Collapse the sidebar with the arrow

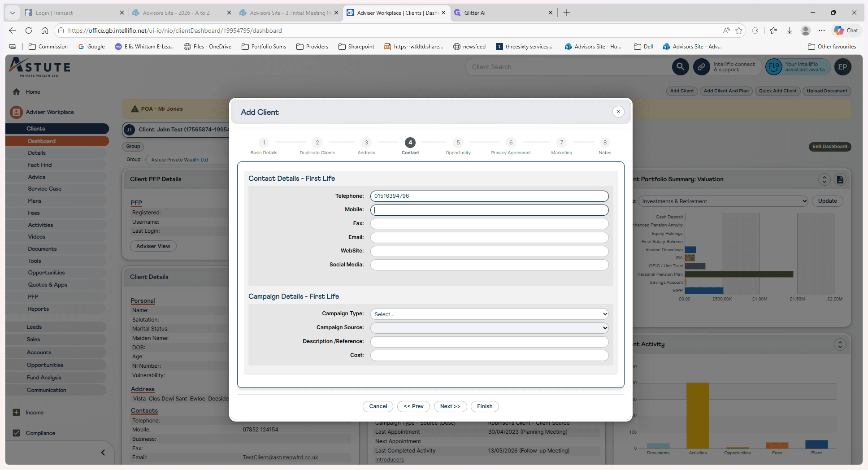[103, 453]
